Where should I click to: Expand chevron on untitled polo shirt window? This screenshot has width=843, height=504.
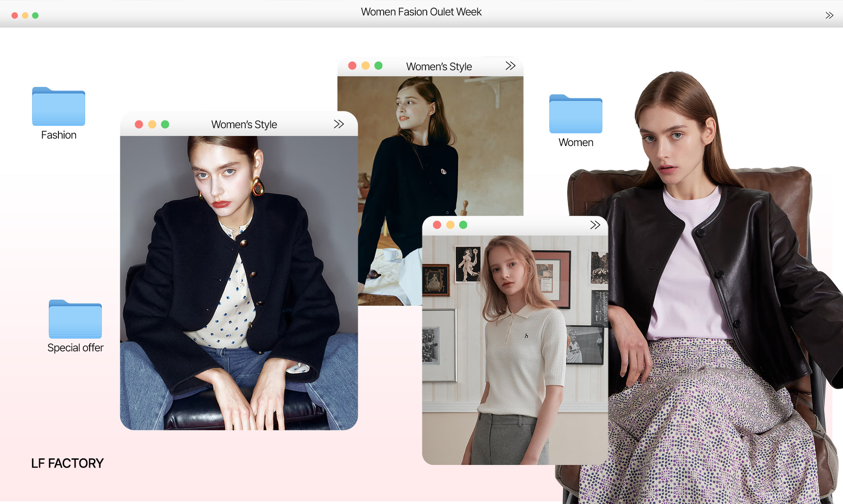click(x=595, y=225)
